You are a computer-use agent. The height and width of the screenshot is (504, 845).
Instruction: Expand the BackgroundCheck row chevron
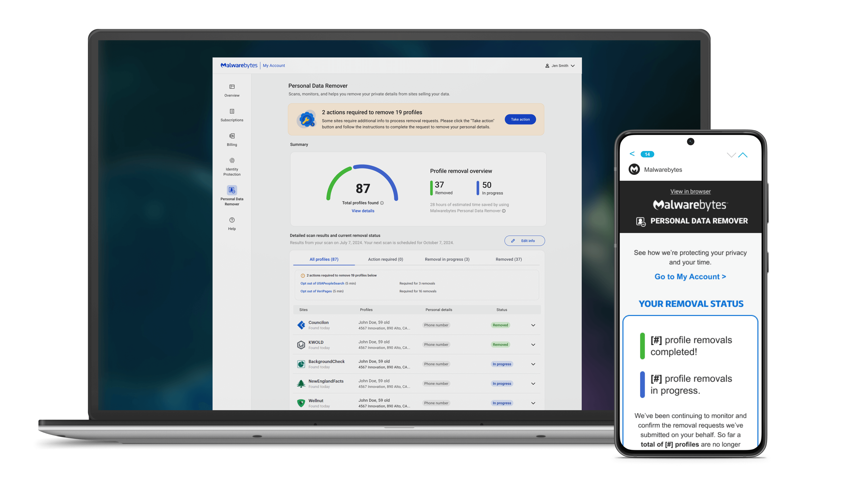click(x=533, y=365)
